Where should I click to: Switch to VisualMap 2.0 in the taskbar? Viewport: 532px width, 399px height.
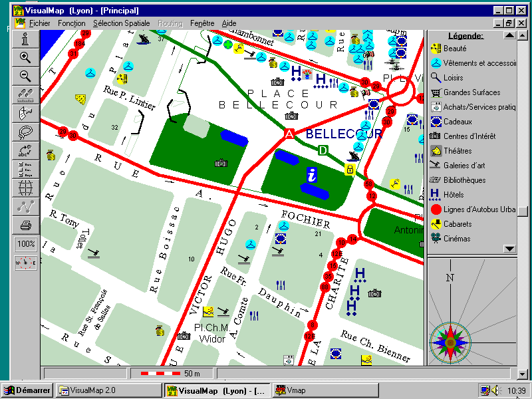(109, 390)
